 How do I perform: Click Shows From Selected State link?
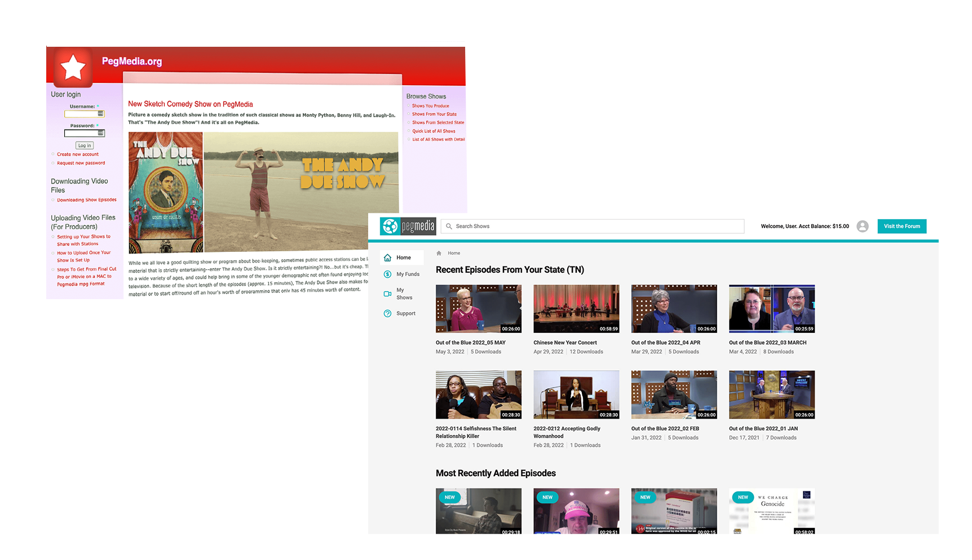(438, 123)
